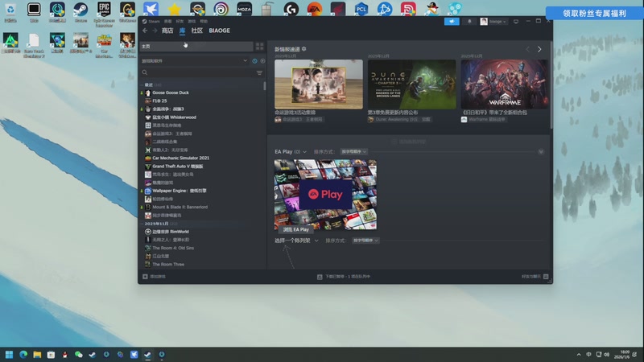Click the add game plus icon
Viewport: 644px width, 362px height.
point(145,277)
